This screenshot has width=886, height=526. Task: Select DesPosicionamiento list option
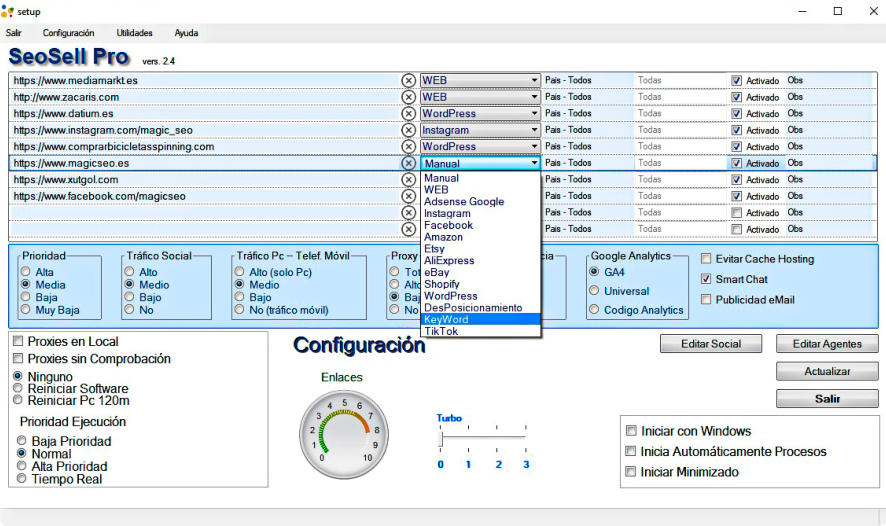[481, 308]
